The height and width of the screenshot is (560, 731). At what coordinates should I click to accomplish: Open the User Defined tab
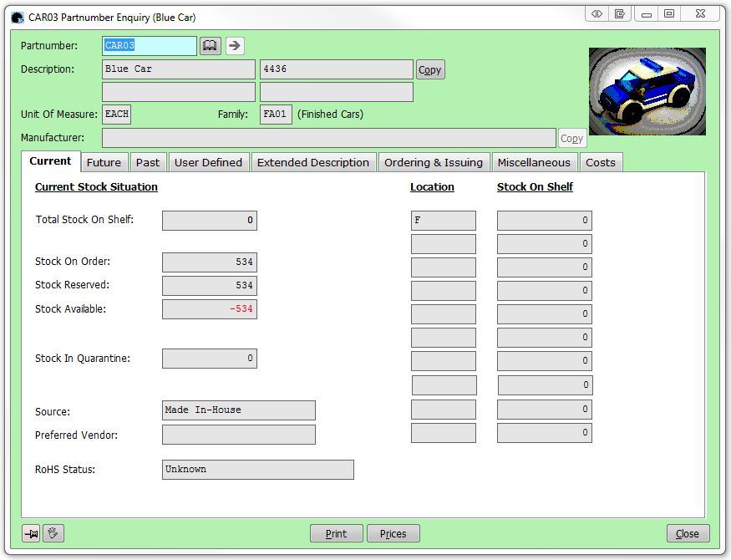[x=208, y=163]
